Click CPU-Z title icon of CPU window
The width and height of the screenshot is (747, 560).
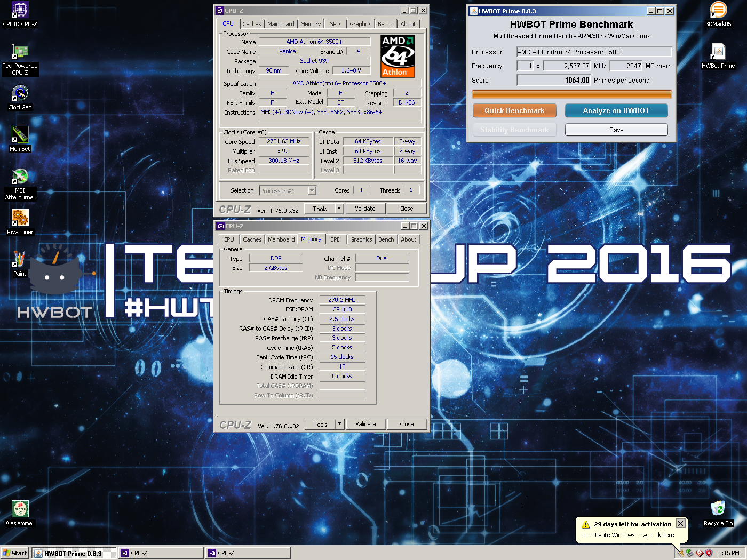pyautogui.click(x=219, y=11)
